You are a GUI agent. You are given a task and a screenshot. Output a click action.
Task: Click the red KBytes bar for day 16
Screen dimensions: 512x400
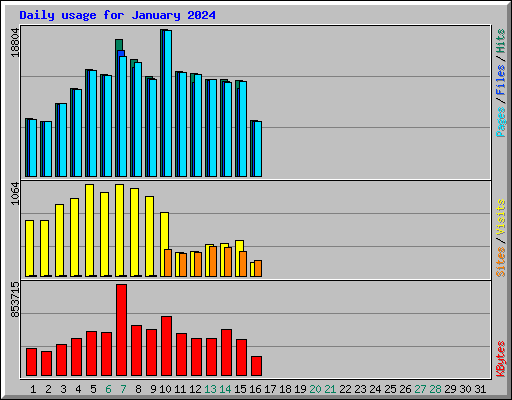coord(256,366)
